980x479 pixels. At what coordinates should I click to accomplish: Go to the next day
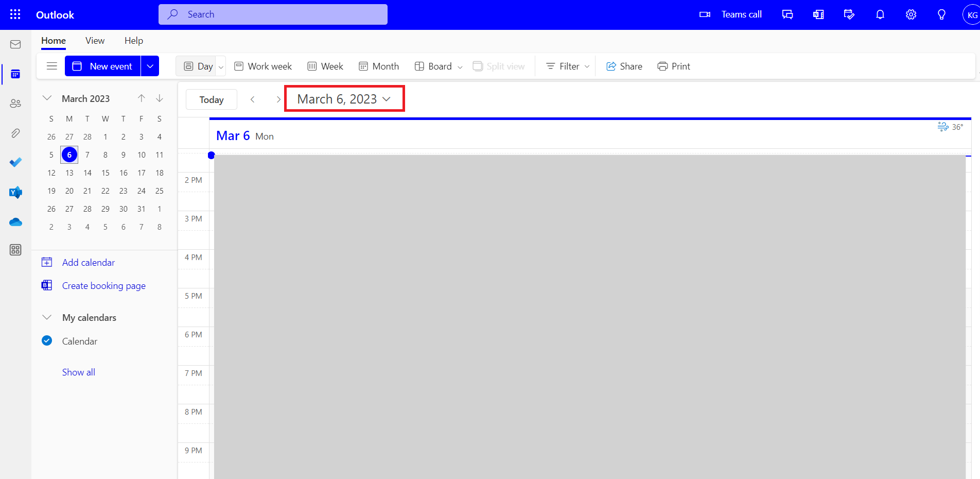(278, 99)
